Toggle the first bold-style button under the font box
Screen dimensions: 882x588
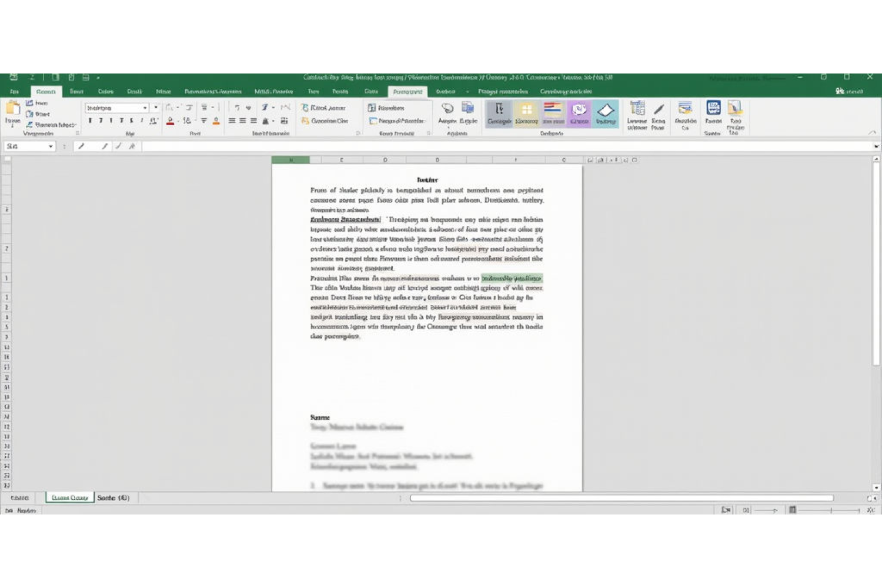[90, 121]
